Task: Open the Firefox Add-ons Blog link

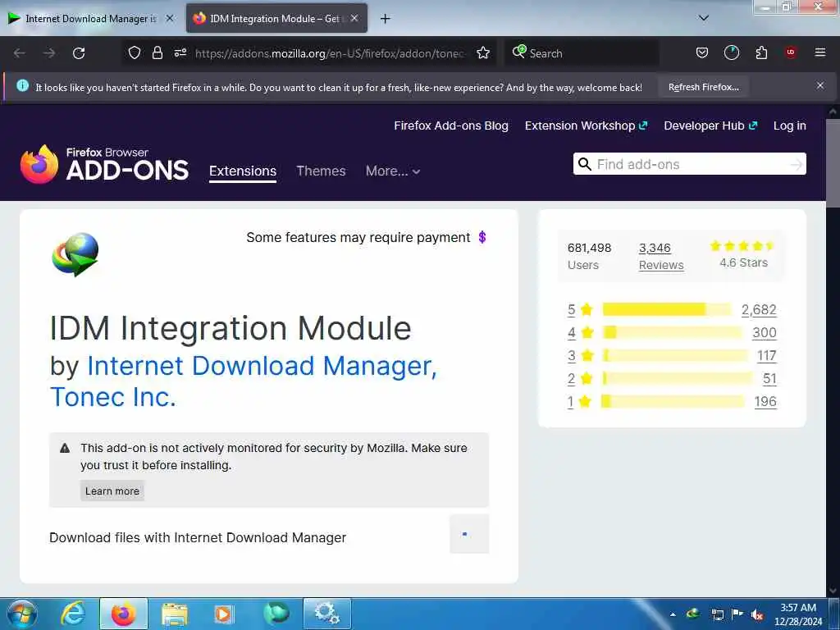Action: 451,126
